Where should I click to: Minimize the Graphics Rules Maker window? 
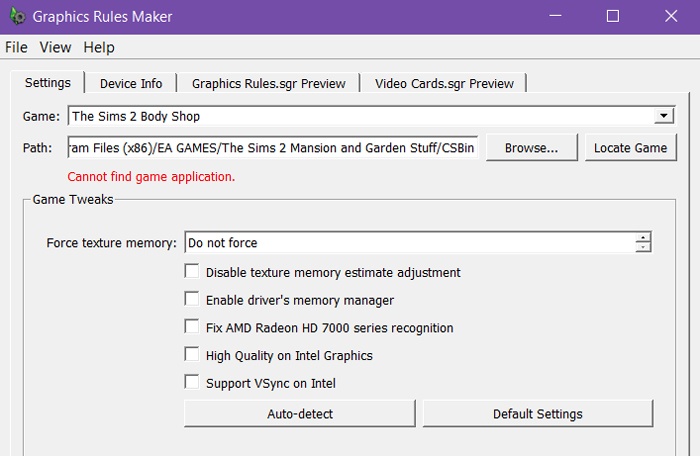click(555, 17)
